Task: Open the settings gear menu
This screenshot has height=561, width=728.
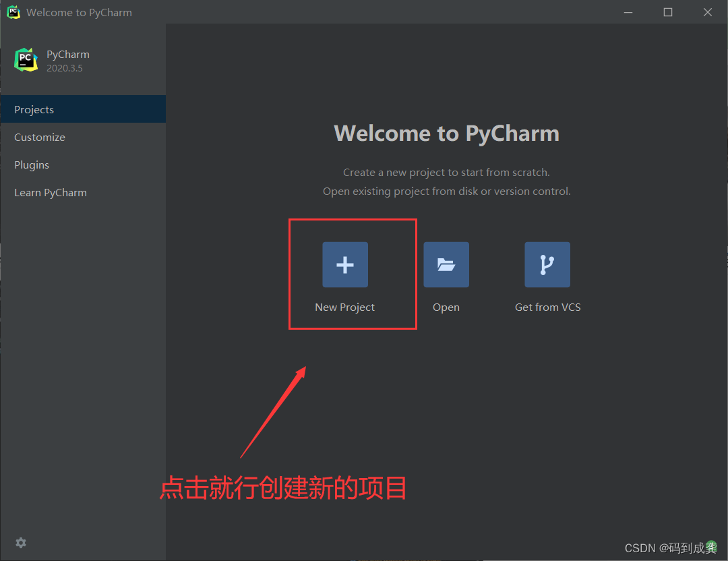Action: [21, 543]
